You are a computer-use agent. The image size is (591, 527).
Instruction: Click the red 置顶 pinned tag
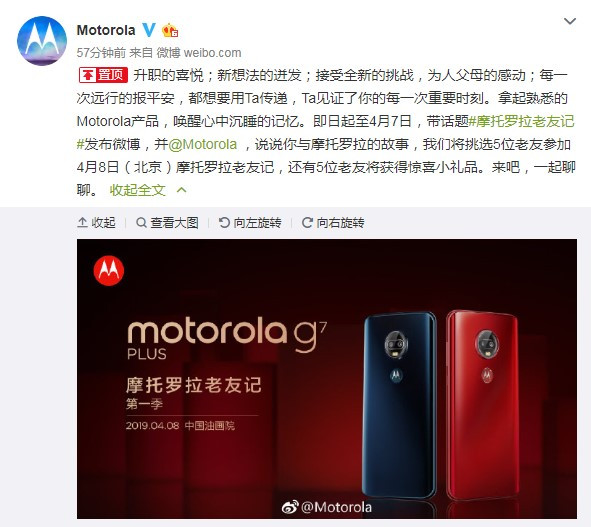(x=103, y=75)
